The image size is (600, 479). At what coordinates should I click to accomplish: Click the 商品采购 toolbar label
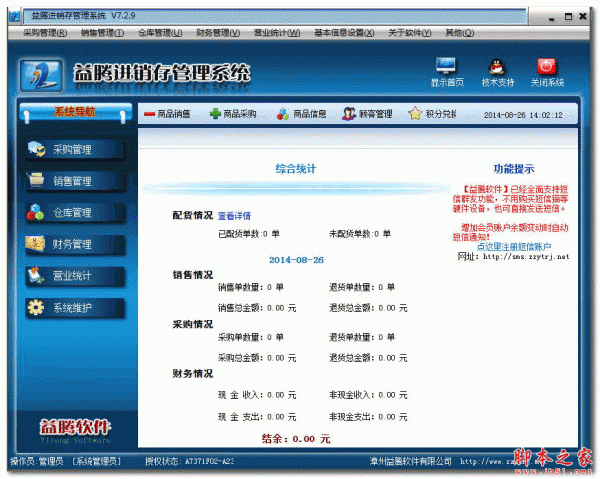tap(240, 114)
